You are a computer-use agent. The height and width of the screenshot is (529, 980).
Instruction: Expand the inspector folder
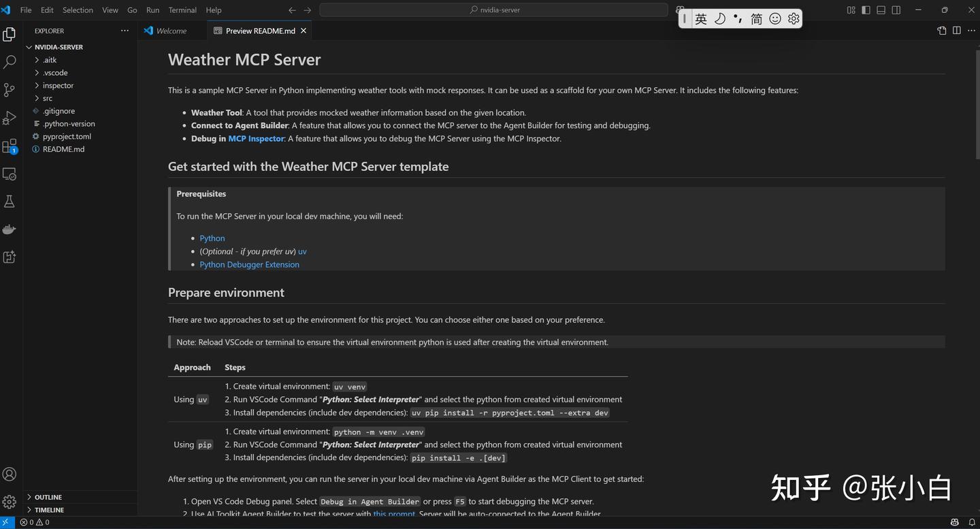pyautogui.click(x=58, y=86)
